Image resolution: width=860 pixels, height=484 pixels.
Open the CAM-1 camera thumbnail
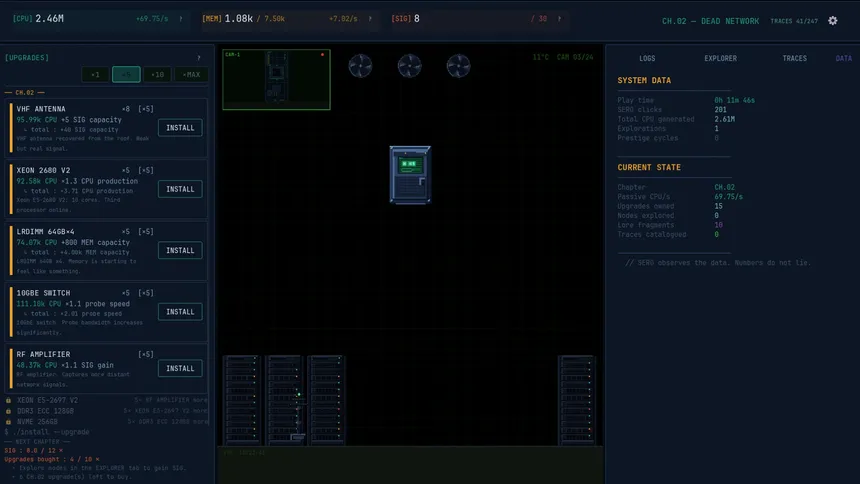pyautogui.click(x=276, y=80)
